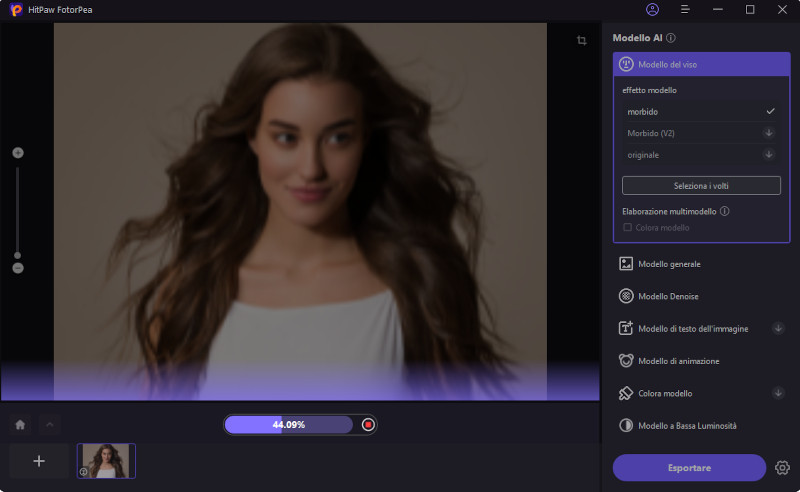
Task: Stop processing with the red stop button
Action: pyautogui.click(x=368, y=425)
